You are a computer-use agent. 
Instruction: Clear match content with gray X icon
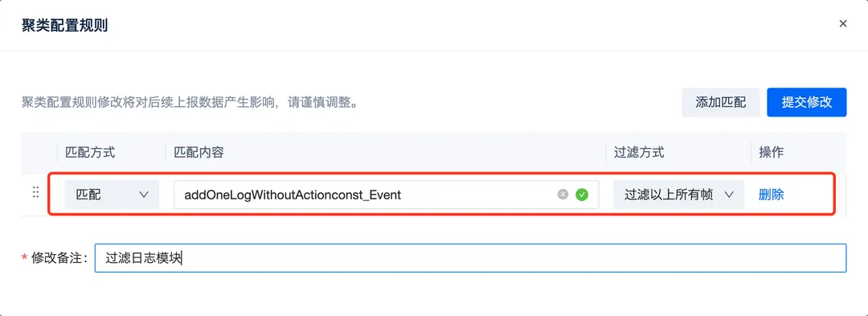coord(563,195)
